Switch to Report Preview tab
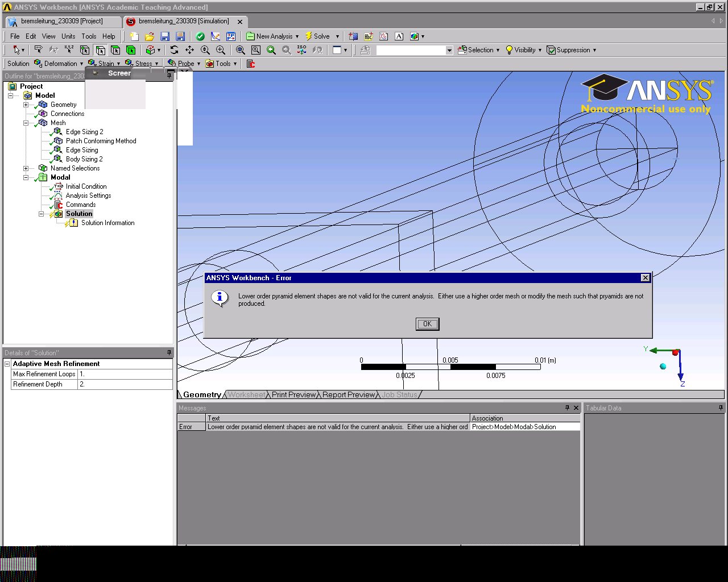Screen dimensions: 728x582 coord(349,394)
